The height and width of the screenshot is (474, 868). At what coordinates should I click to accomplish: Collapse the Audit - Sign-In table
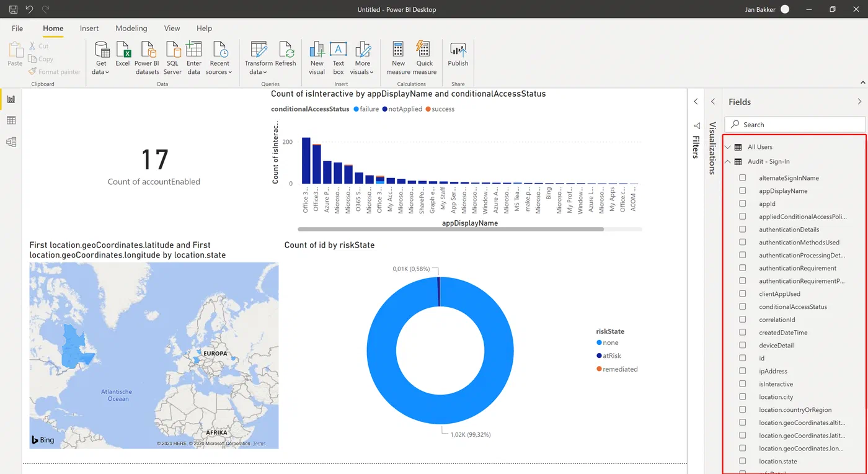(728, 161)
